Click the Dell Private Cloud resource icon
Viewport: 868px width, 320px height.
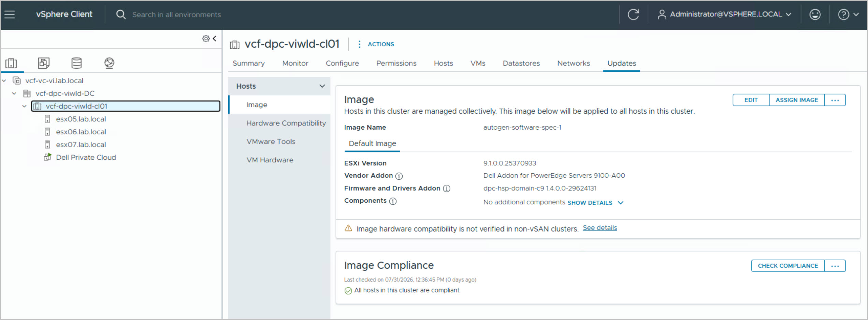(47, 157)
